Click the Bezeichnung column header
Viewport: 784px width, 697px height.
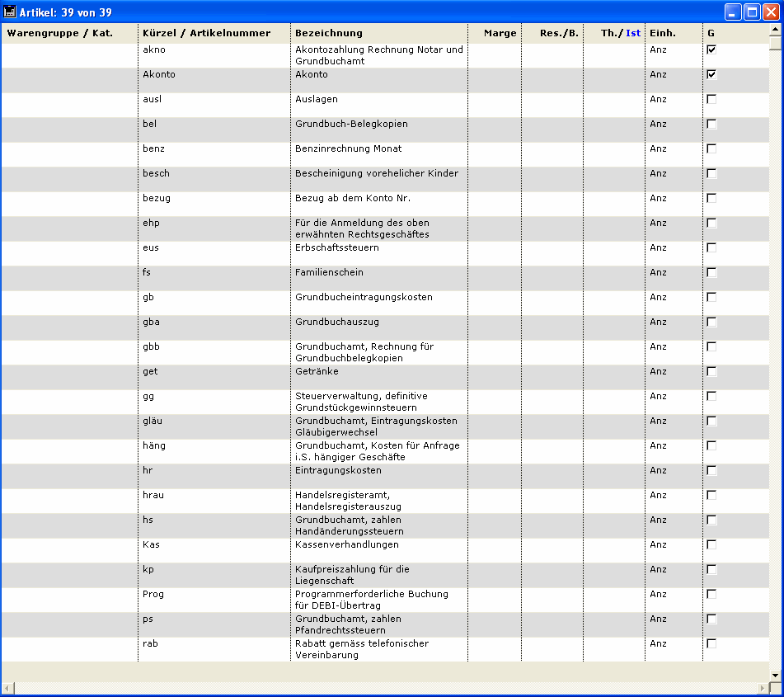pyautogui.click(x=328, y=33)
